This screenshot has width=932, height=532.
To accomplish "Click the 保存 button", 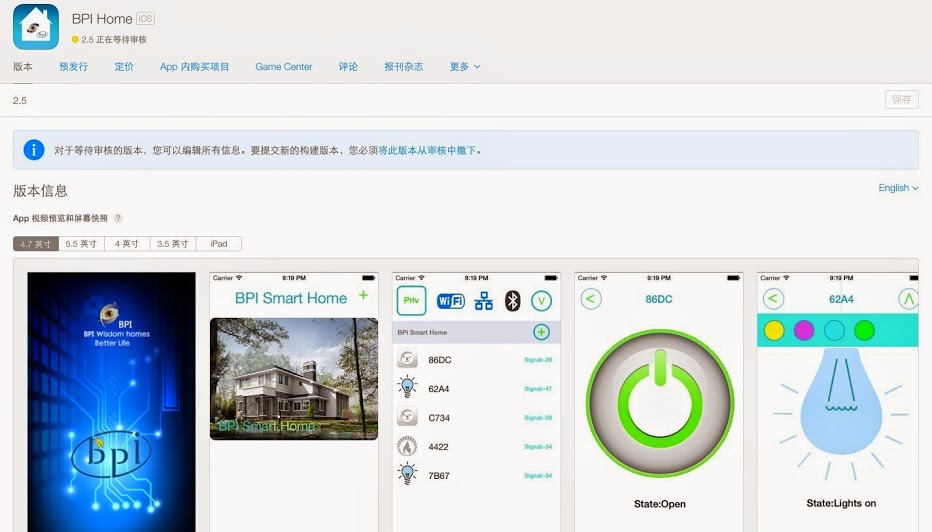I will pyautogui.click(x=902, y=99).
